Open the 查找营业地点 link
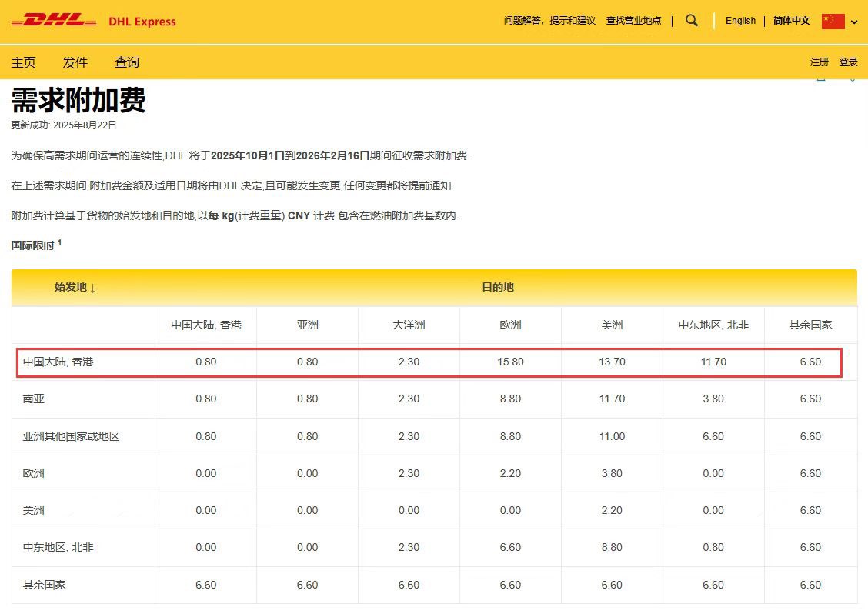This screenshot has width=868, height=614. point(634,21)
